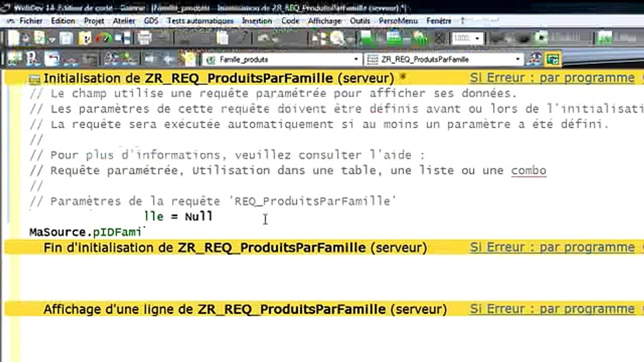Click the 'Initialisation de ZR_REQ_ProduitsParFamille (serveur)' header

(x=219, y=78)
